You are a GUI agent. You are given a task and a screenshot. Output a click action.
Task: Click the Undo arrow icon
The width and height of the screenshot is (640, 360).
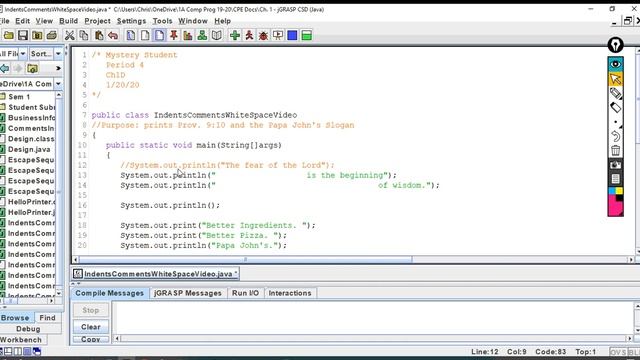(113, 36)
